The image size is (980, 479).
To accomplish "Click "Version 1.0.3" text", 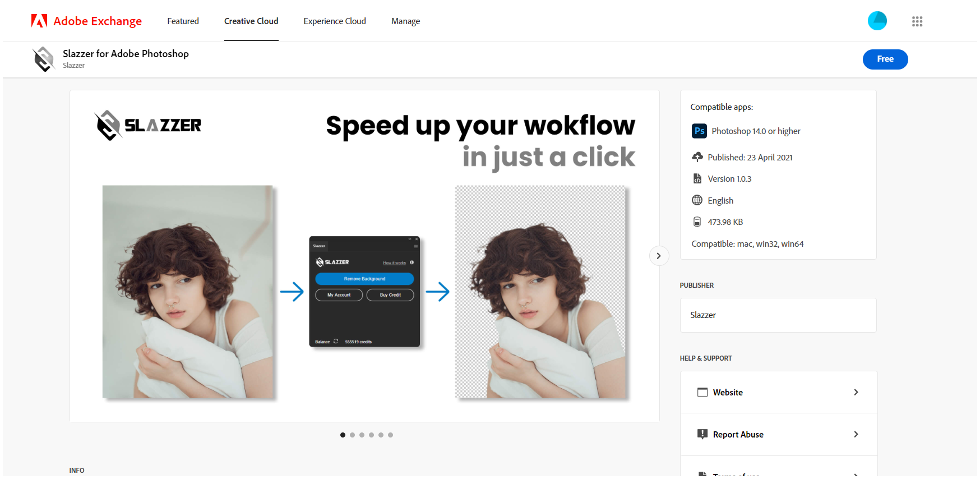I will (729, 179).
